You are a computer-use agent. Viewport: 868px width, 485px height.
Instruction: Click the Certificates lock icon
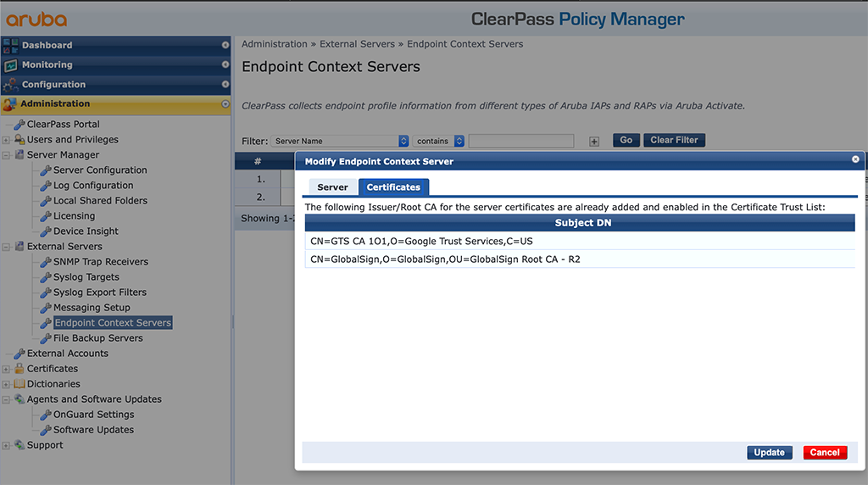(19, 368)
